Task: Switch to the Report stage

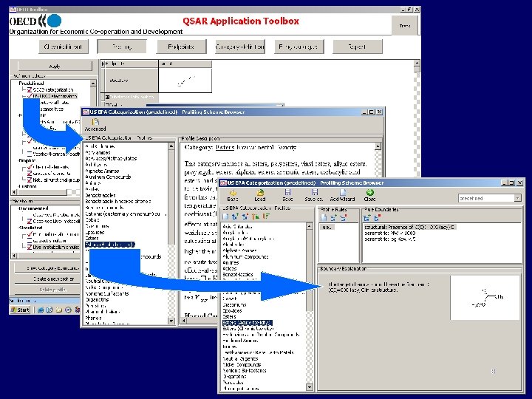Action: (358, 47)
